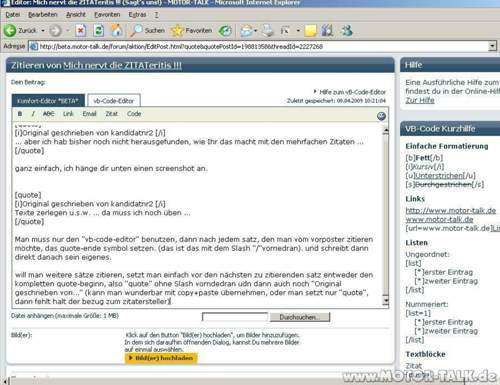The height and width of the screenshot is (385, 500).
Task: Click the Textblöcke heading
Action: click(425, 354)
